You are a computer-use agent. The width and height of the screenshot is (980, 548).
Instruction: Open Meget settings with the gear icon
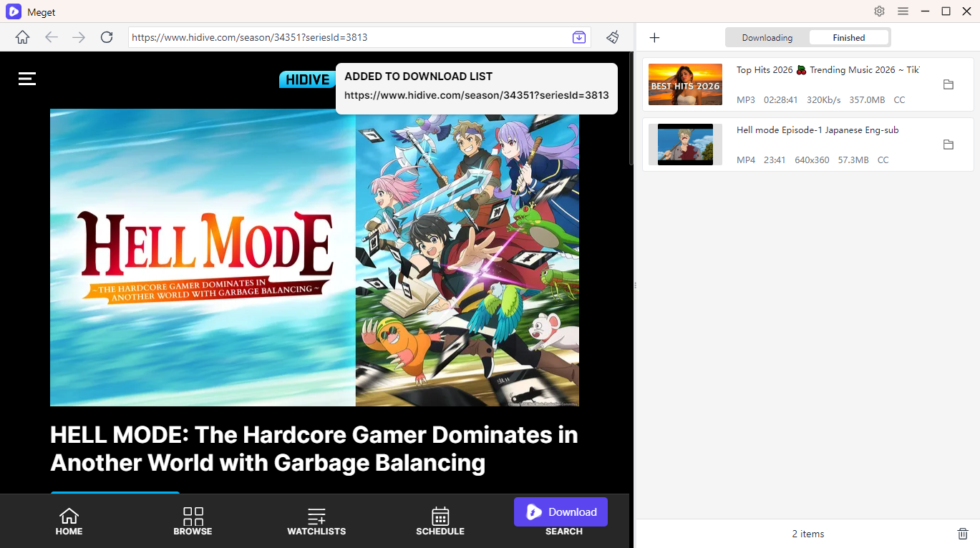tap(879, 11)
